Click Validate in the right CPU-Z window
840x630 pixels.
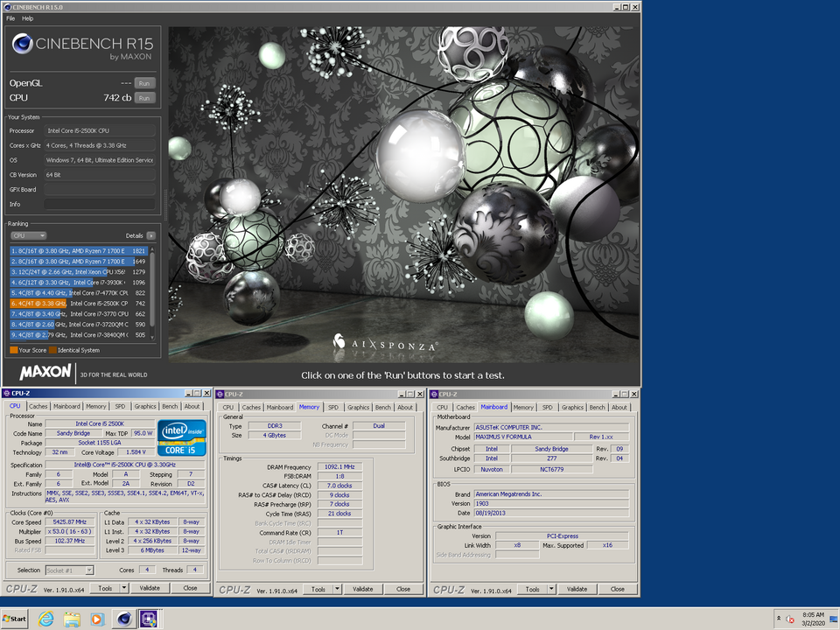(577, 589)
